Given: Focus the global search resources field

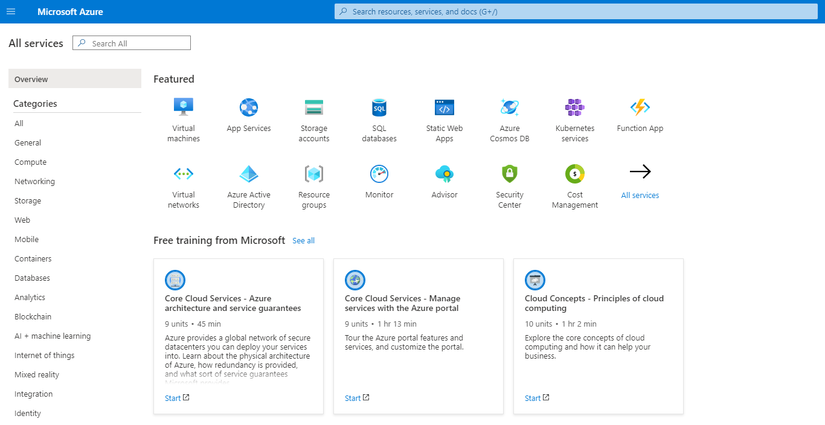Looking at the screenshot, I should click(576, 11).
